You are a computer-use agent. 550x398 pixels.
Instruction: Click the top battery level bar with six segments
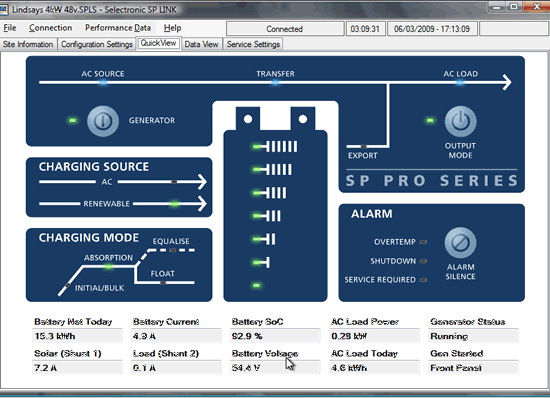pos(275,147)
